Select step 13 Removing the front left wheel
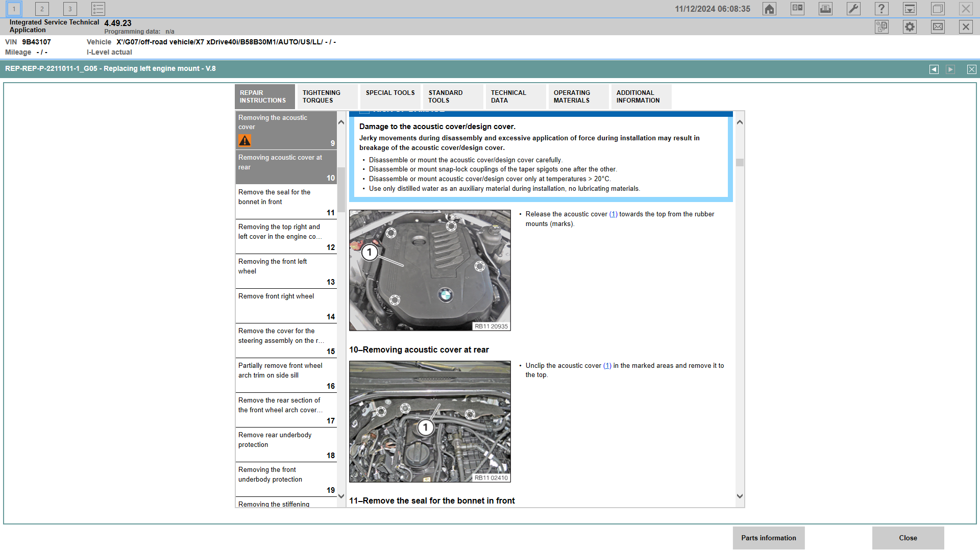 point(286,271)
